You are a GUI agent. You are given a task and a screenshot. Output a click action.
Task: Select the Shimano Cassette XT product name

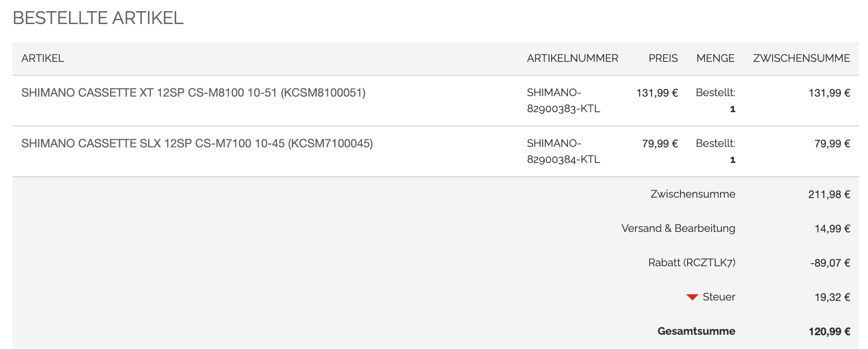tap(193, 93)
